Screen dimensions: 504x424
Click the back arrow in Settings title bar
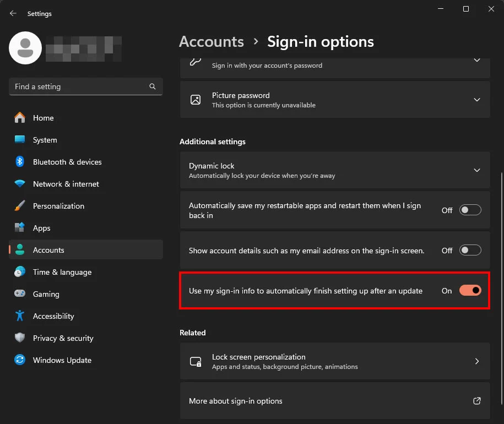point(13,13)
